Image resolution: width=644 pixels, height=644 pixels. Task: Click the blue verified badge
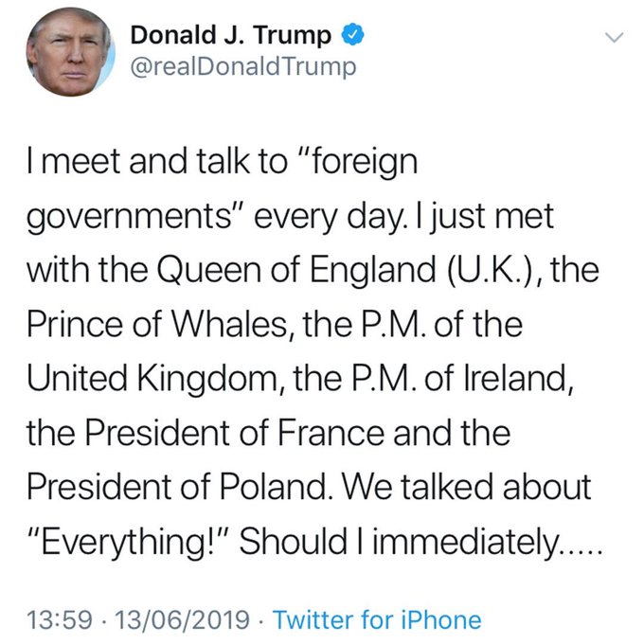(x=353, y=36)
